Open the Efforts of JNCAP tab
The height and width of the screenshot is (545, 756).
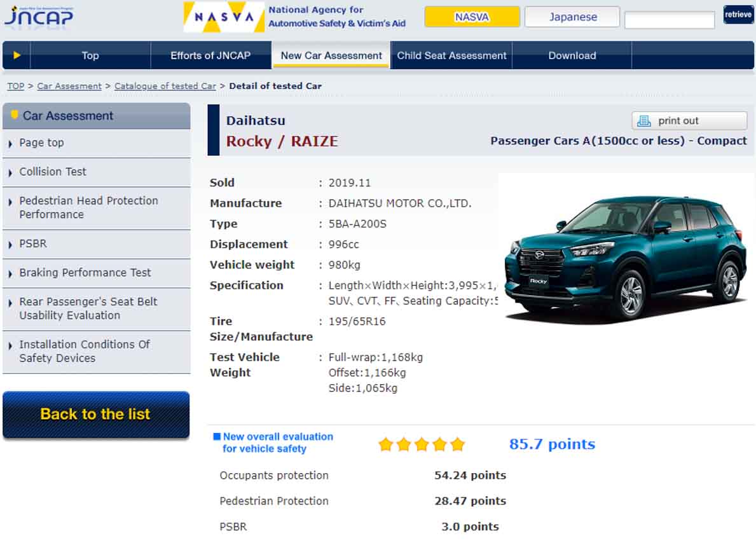pyautogui.click(x=210, y=55)
